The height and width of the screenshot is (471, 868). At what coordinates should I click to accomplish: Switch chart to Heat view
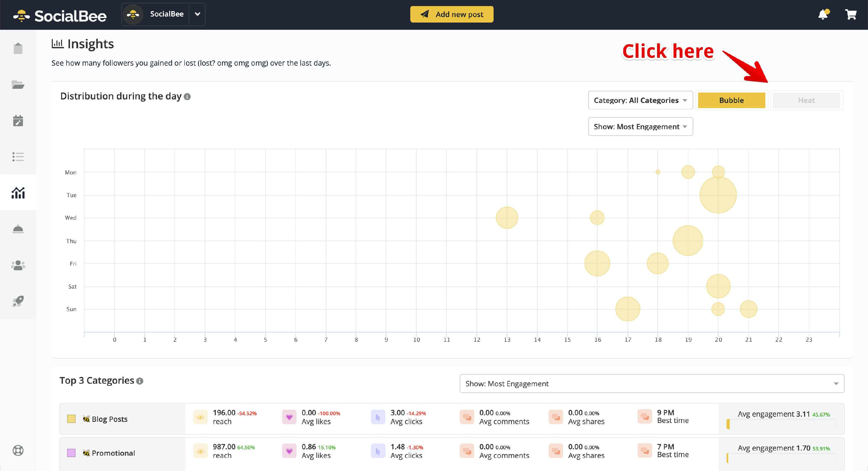[806, 100]
